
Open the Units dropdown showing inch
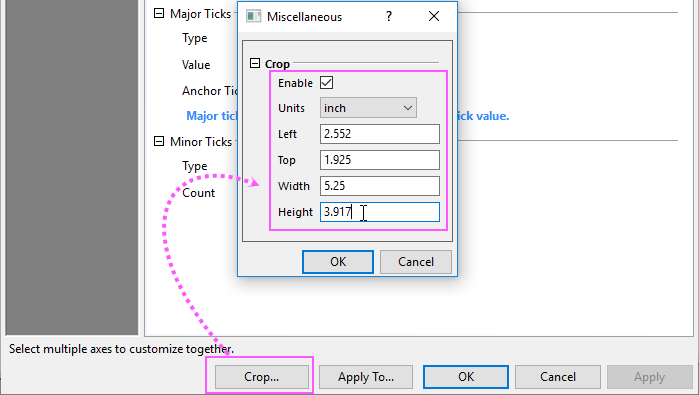[x=368, y=108]
